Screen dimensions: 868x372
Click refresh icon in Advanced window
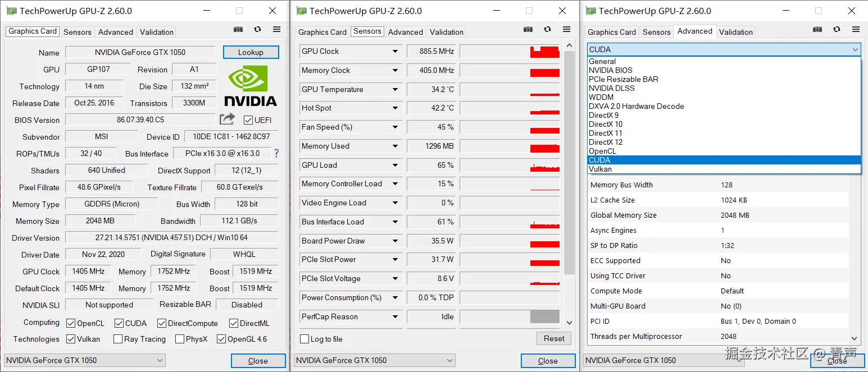tap(837, 29)
